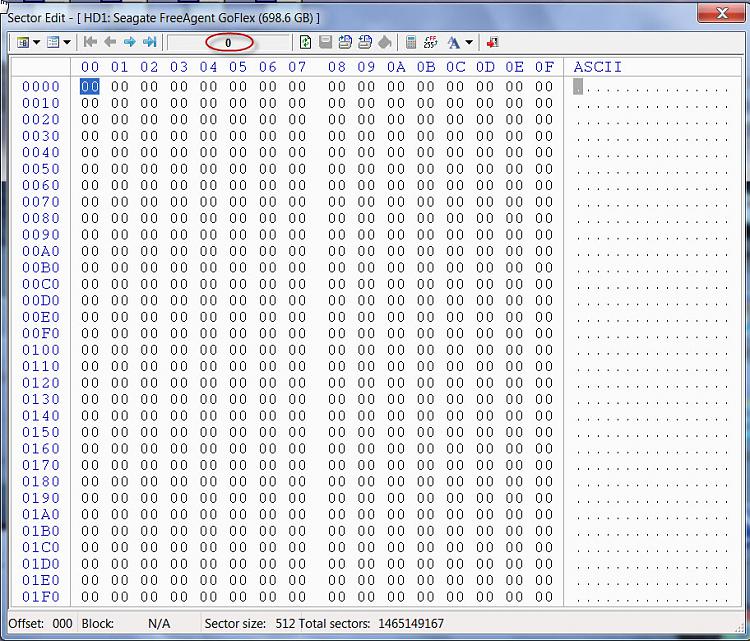
Task: Click the row offset label 01F0
Action: click(41, 597)
